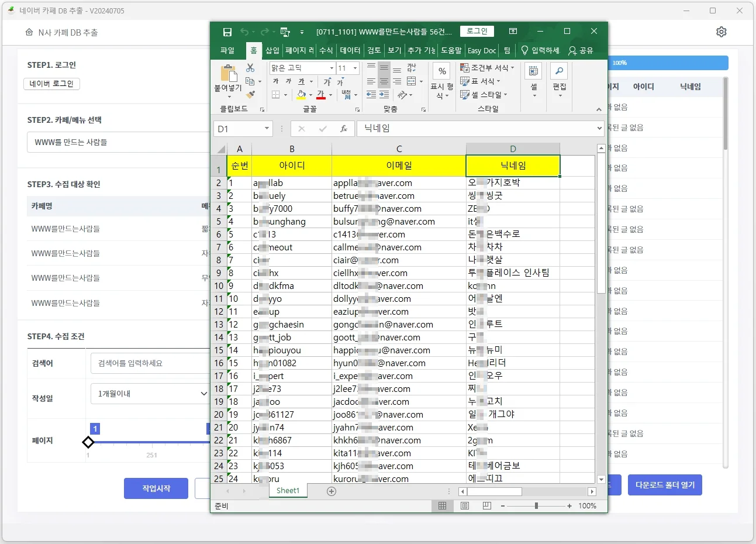Add a new sheet with the plus icon

click(x=332, y=491)
